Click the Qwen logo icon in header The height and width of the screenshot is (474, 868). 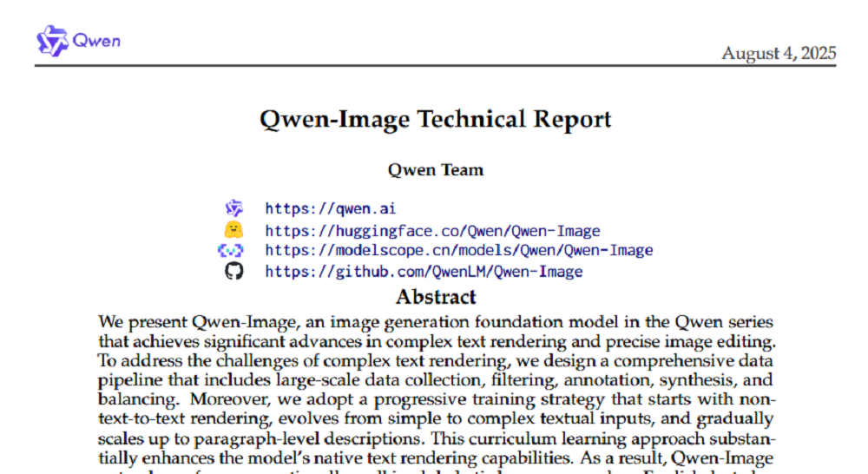51,41
